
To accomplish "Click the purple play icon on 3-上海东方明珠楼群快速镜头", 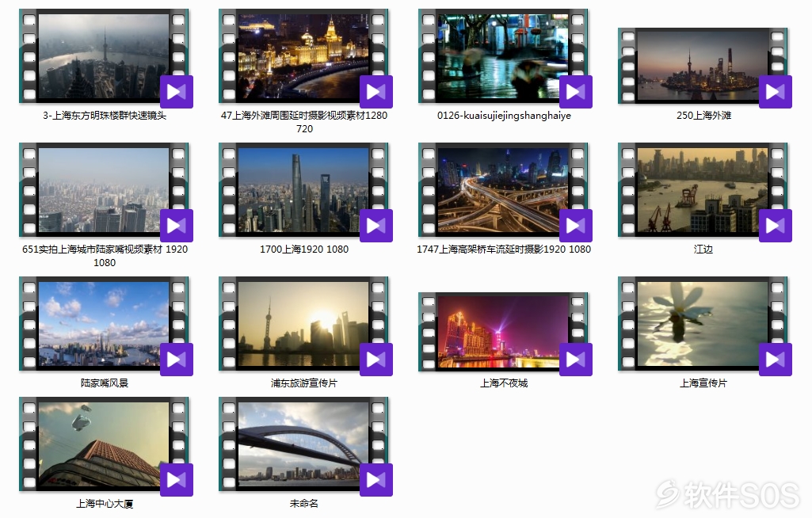I will 177,92.
